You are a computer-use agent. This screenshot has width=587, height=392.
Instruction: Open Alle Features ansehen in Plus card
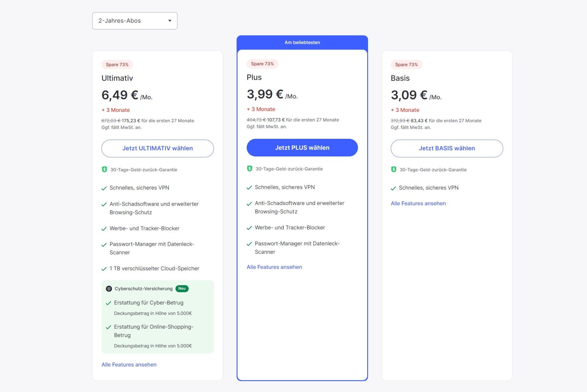[x=274, y=267]
